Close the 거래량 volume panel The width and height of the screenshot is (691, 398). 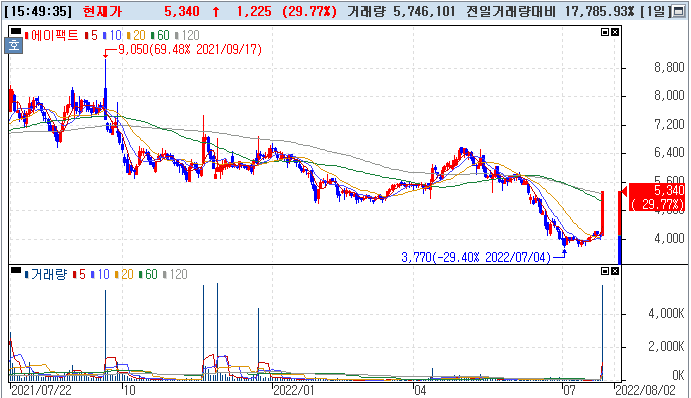[614, 271]
